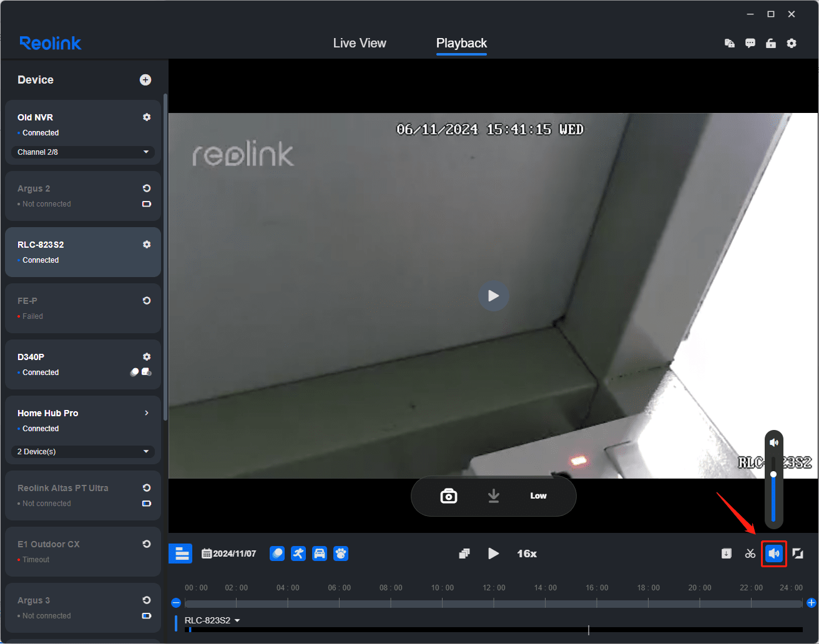Change the 16x playback speed
The image size is (819, 644).
[527, 554]
